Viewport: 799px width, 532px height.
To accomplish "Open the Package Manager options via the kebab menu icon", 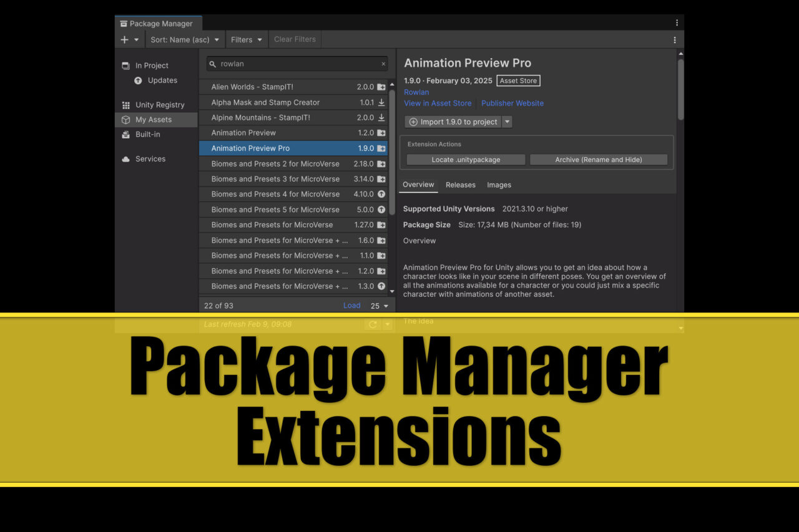I will 674,39.
